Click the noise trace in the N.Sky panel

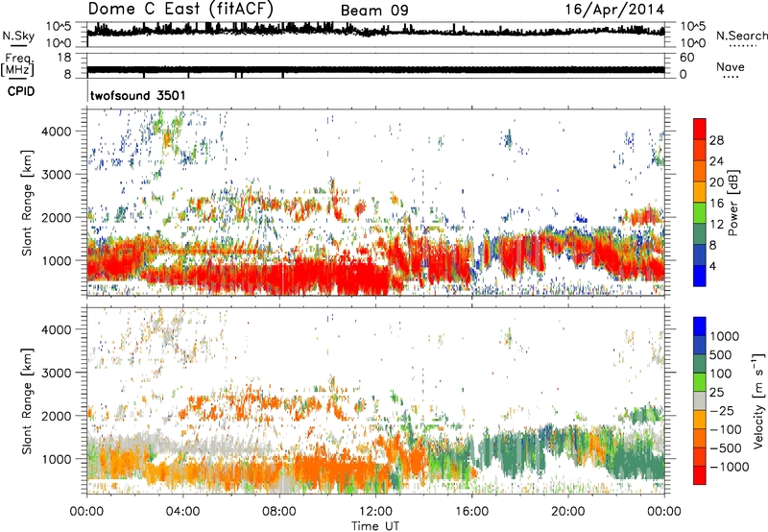point(375,31)
